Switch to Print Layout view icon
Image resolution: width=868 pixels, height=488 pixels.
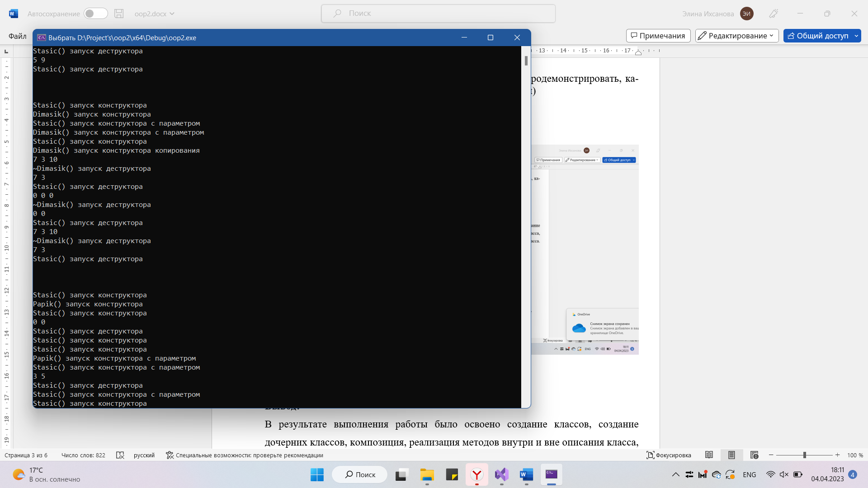tap(731, 455)
